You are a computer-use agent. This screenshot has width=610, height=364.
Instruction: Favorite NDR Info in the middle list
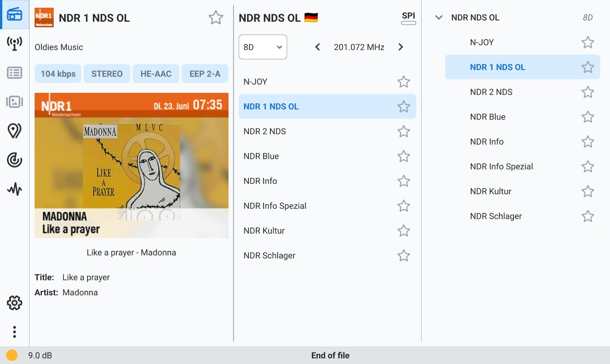(x=404, y=181)
